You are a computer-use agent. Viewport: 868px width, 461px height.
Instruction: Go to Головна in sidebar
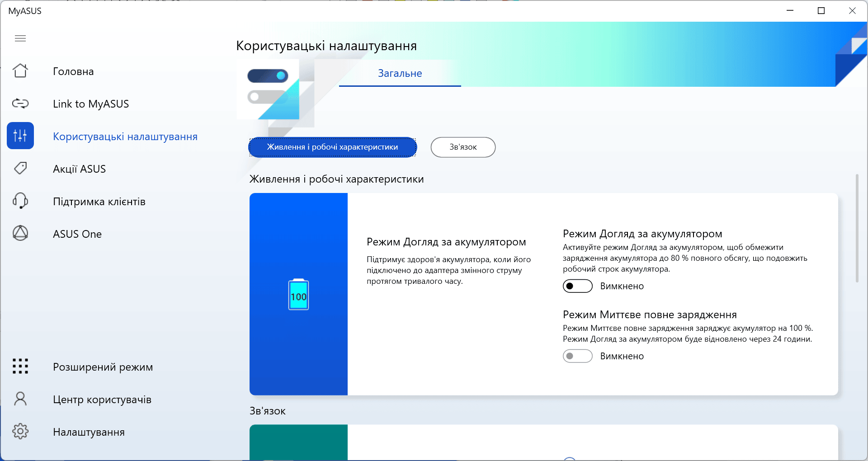coord(73,71)
